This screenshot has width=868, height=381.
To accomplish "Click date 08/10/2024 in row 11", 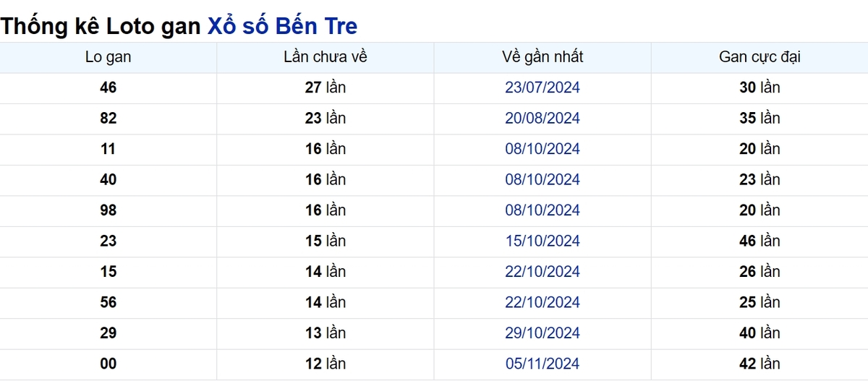I will click(542, 149).
